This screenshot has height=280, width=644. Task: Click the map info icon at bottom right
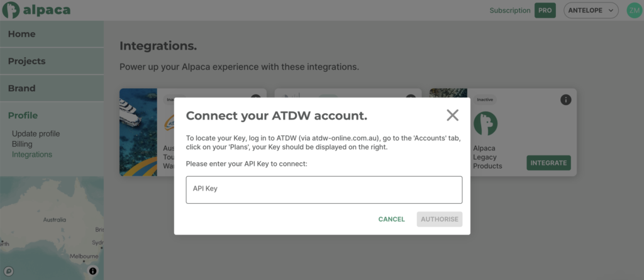pos(93,271)
